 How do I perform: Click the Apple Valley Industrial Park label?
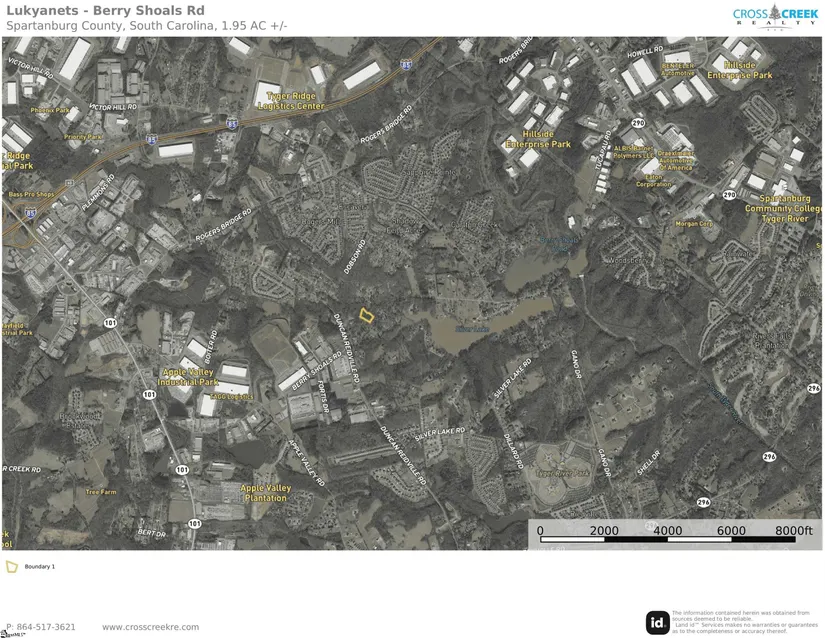click(x=190, y=377)
